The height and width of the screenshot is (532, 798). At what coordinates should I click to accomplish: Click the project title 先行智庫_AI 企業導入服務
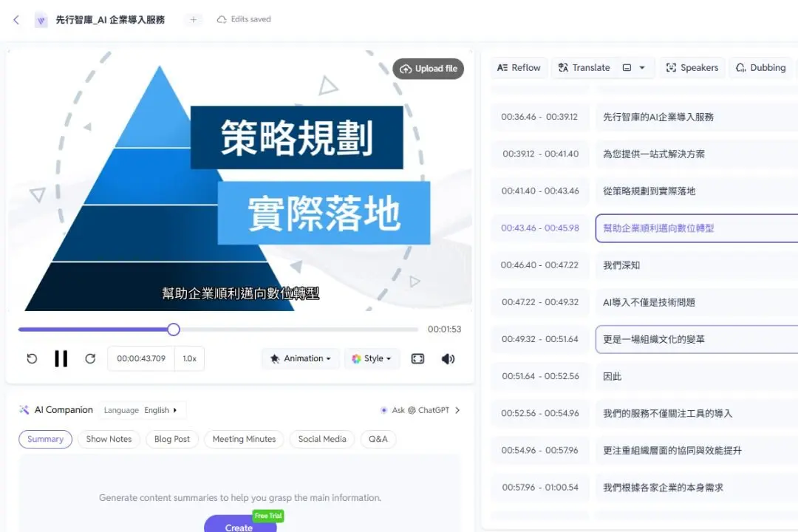[110, 20]
